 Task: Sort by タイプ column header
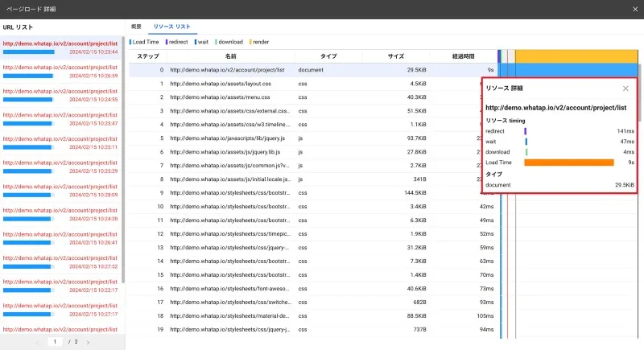(328, 56)
